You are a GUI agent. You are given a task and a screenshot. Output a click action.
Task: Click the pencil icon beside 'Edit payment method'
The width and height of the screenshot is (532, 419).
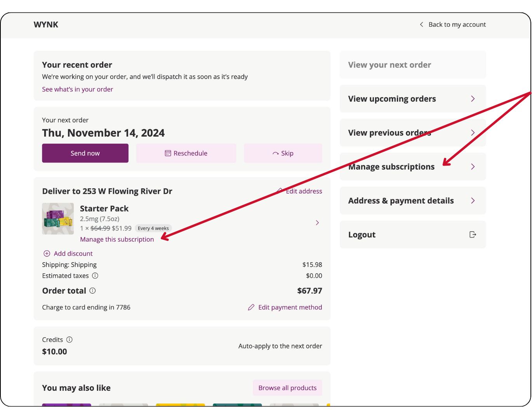pyautogui.click(x=251, y=307)
